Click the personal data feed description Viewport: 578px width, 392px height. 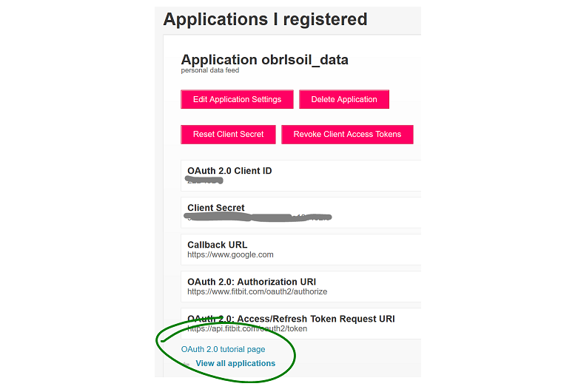click(209, 70)
